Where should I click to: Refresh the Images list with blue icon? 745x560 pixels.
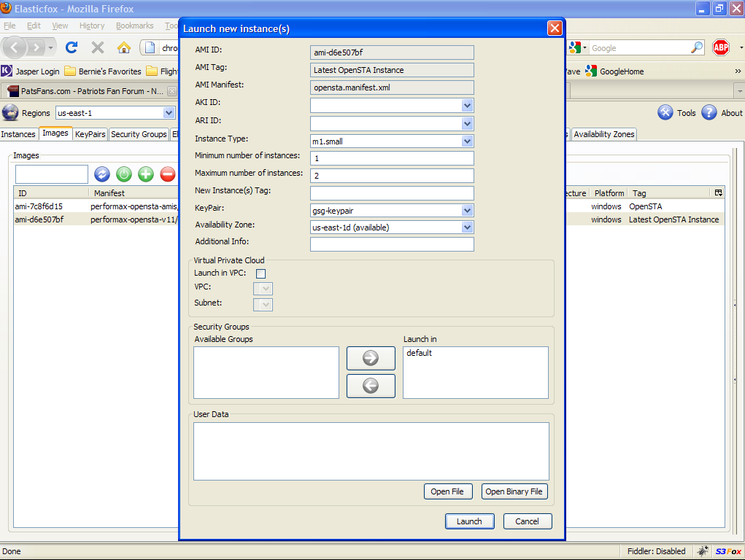101,174
